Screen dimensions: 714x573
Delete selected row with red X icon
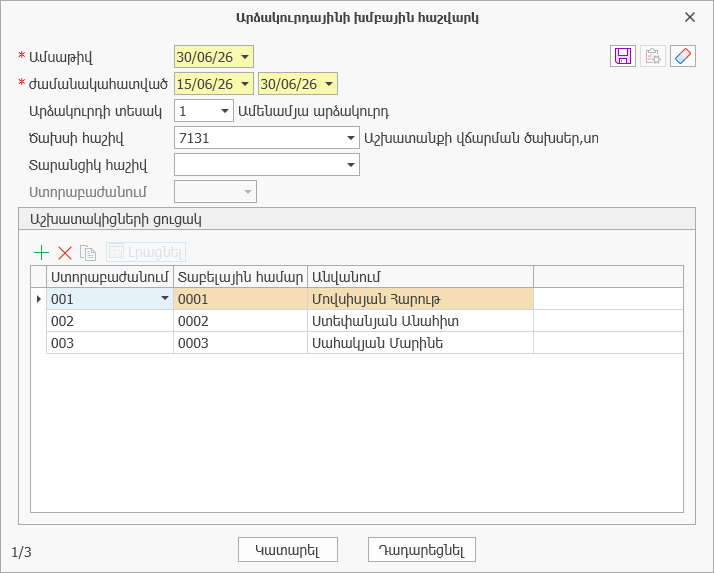pos(65,252)
